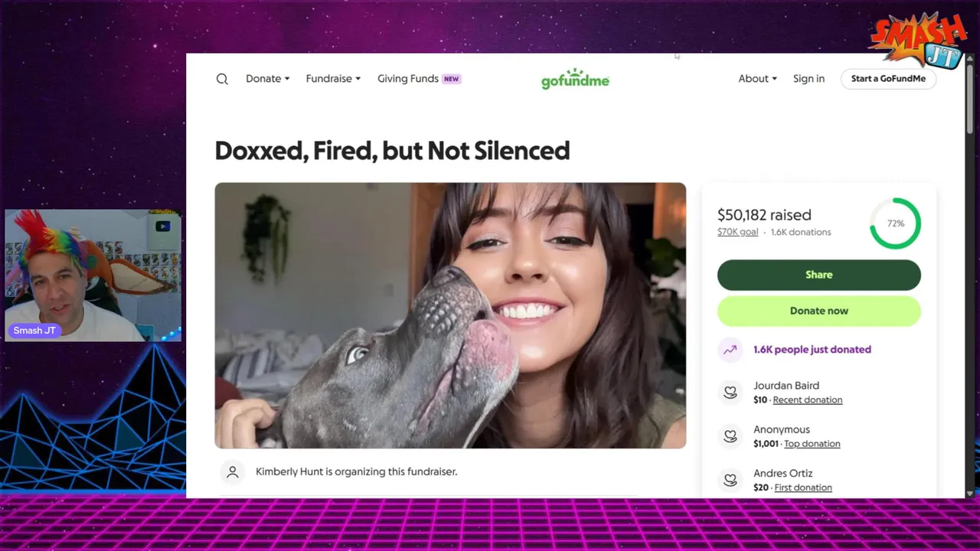Image resolution: width=980 pixels, height=551 pixels.
Task: Click the fundraiser photo with dog
Action: pyautogui.click(x=450, y=315)
